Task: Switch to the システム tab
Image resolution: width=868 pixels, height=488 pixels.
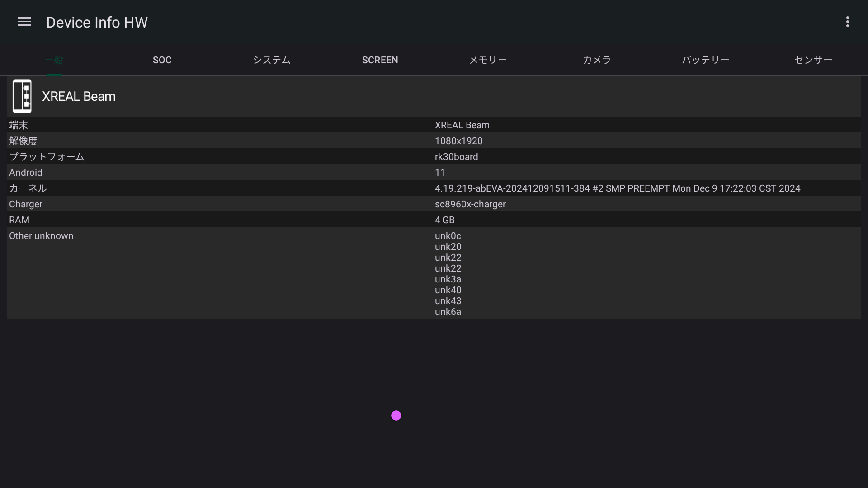Action: click(271, 60)
